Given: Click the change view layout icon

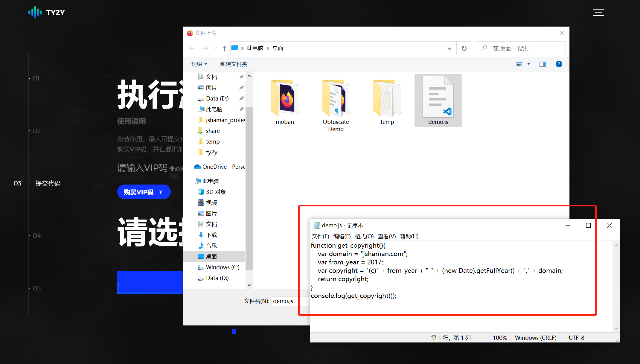Looking at the screenshot, I should 520,64.
